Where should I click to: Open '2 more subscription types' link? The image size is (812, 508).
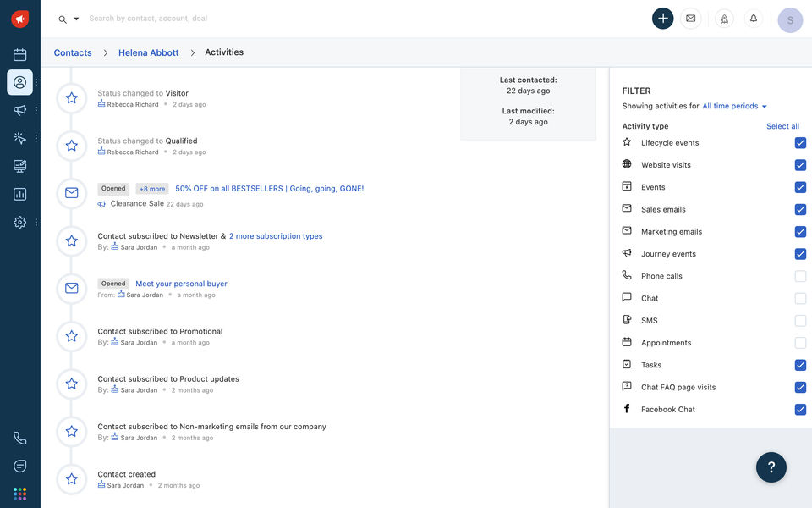pos(276,236)
